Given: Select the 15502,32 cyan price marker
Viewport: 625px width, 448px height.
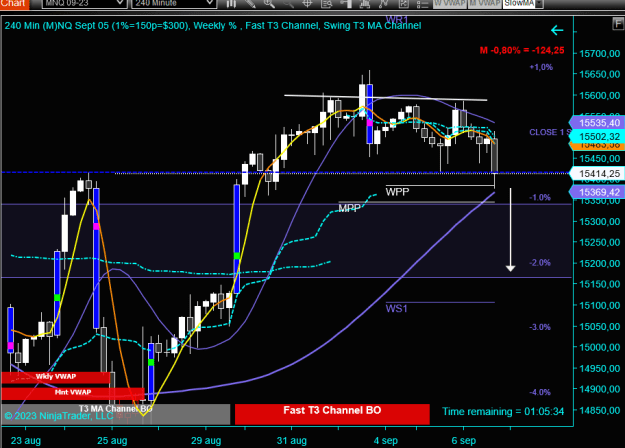Looking at the screenshot, I should 597,136.
